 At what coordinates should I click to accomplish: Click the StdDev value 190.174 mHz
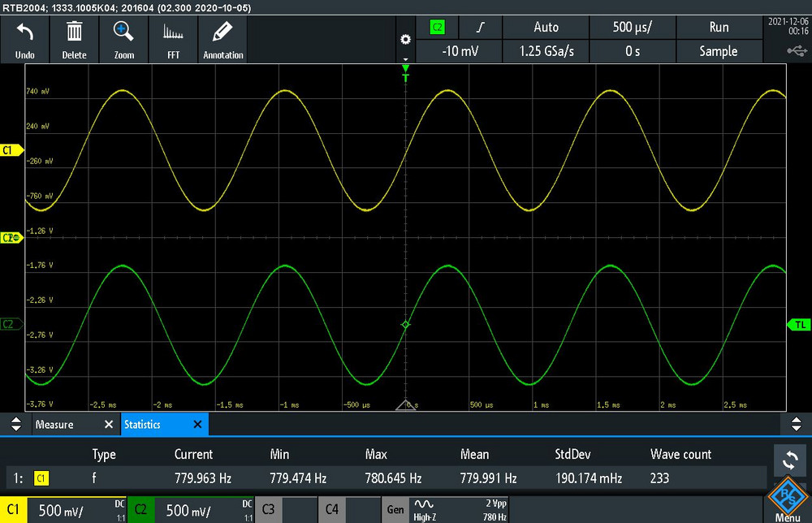point(588,478)
